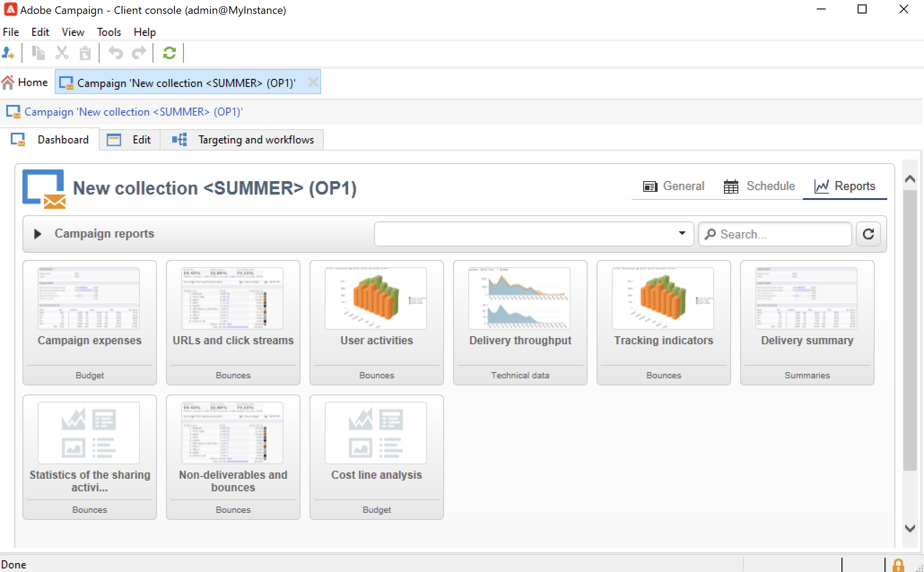Click the redo arrow toolbar icon
The height and width of the screenshot is (572, 924).
coord(139,53)
